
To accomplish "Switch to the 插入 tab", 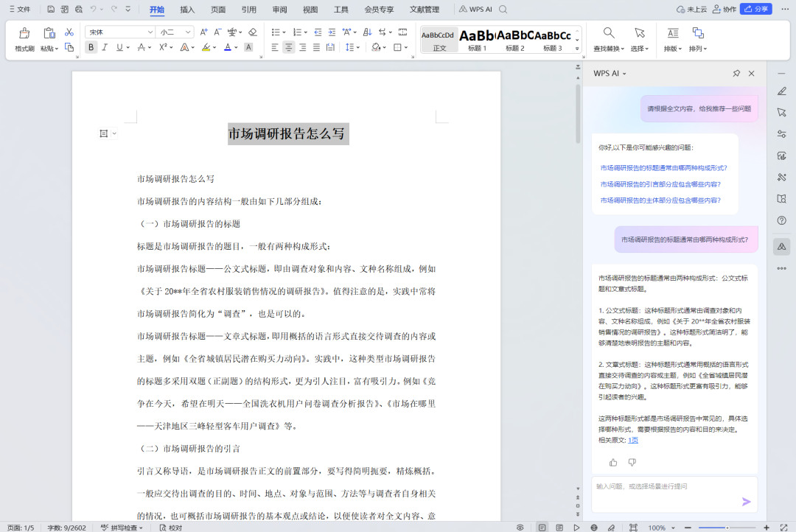I will (x=187, y=9).
